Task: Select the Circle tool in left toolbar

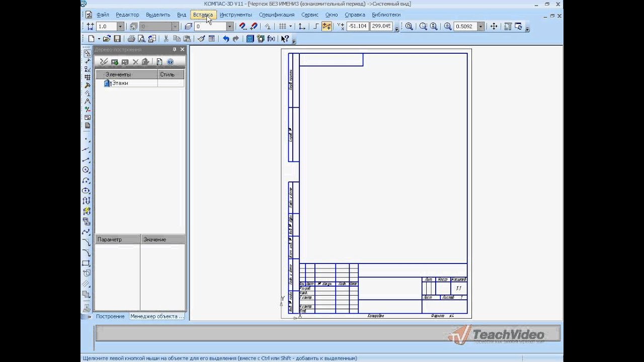Action: tap(87, 170)
